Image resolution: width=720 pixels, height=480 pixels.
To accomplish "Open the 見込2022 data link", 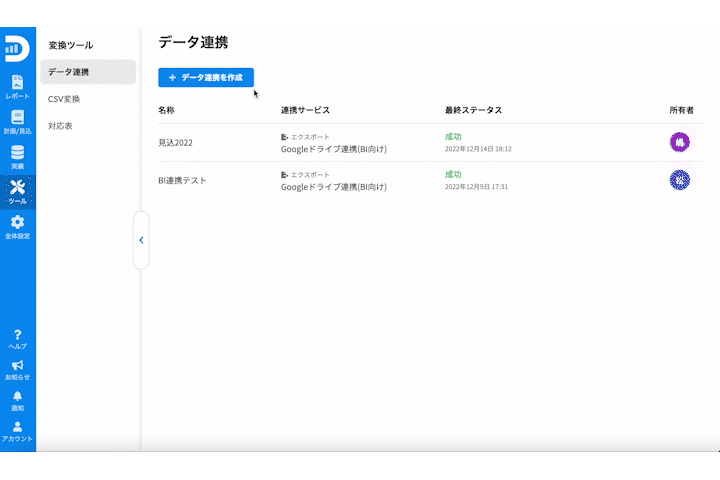I will [x=175, y=142].
